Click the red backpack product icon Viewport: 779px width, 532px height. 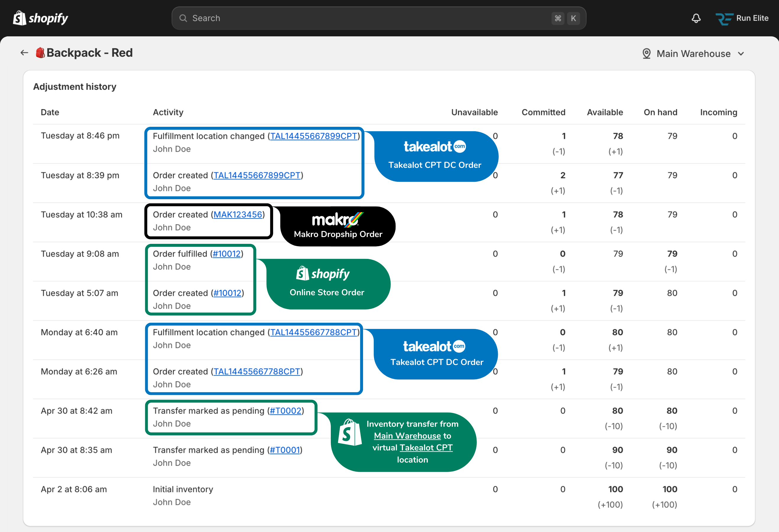coord(40,53)
